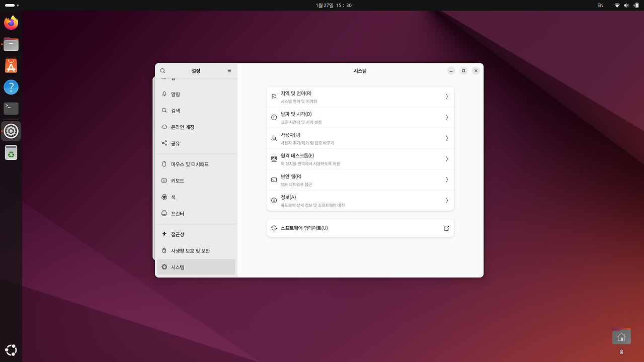Select 검색 in the sidebar

click(x=196, y=111)
